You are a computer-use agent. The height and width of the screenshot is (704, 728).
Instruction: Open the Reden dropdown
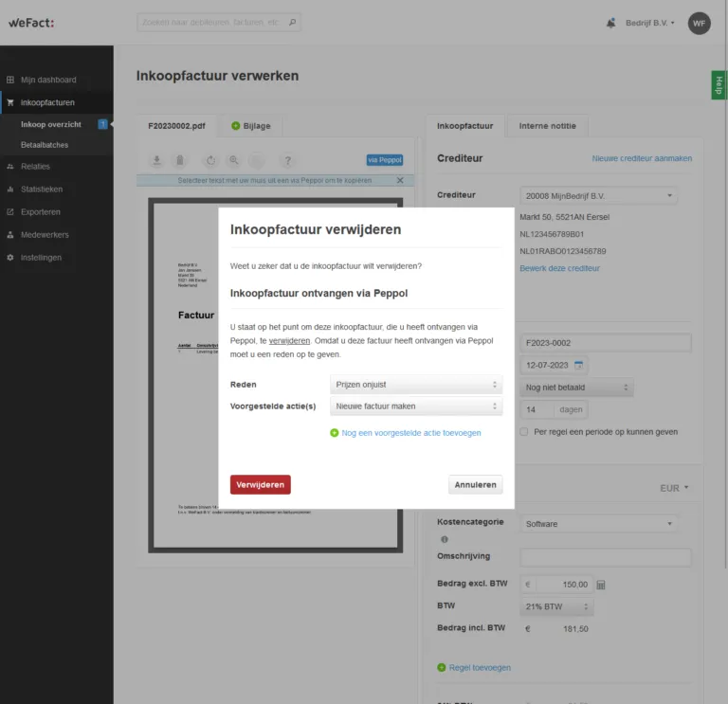coord(416,385)
